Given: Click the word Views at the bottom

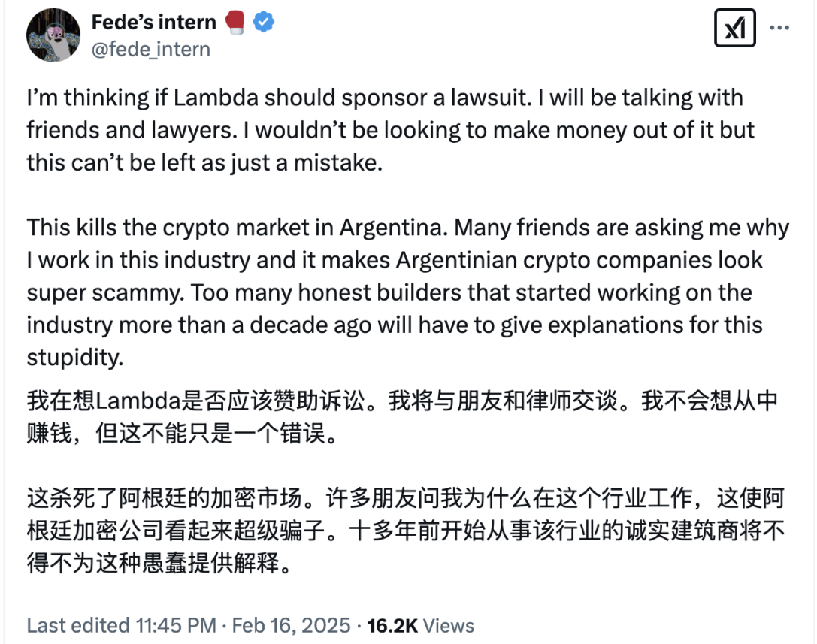Looking at the screenshot, I should pyautogui.click(x=449, y=625).
